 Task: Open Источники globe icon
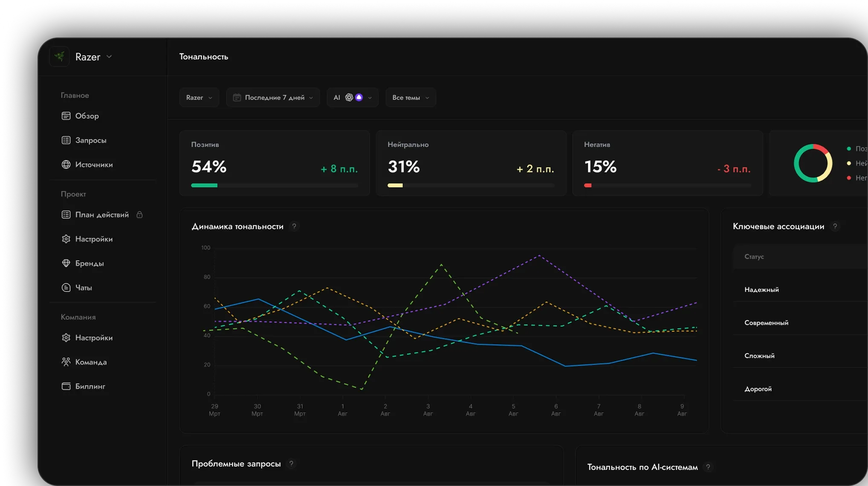[66, 165]
